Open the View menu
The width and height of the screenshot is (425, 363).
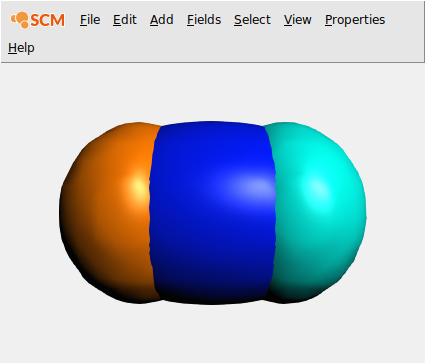pos(298,20)
